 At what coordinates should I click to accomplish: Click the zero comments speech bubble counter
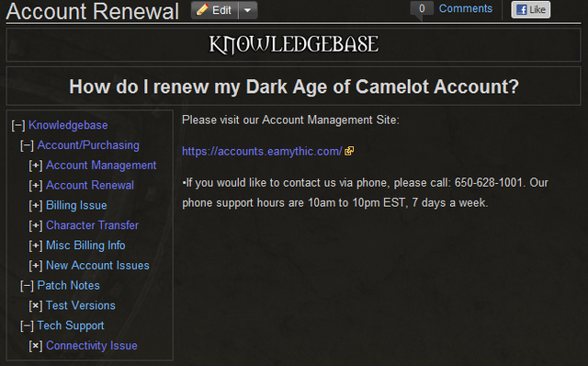pos(422,9)
